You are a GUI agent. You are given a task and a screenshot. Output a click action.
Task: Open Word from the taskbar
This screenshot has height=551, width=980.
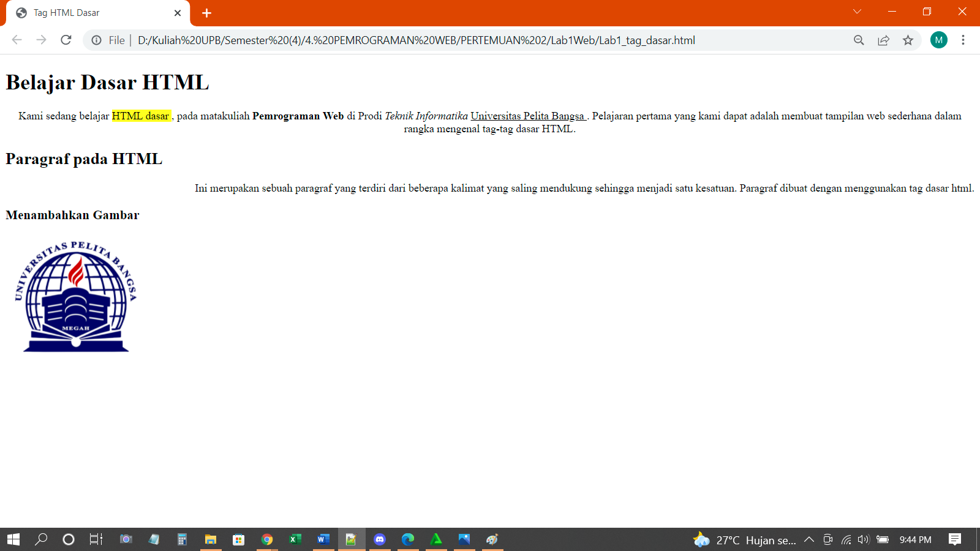323,539
